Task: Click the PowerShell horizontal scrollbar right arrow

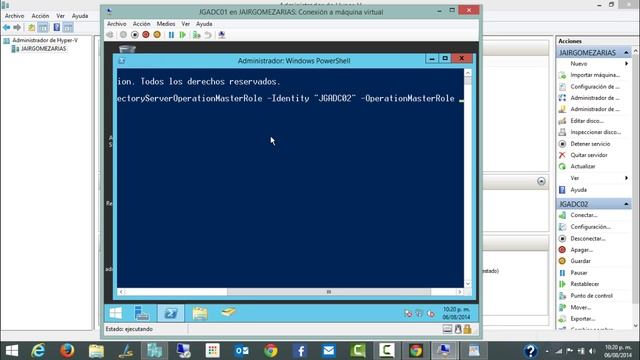Action: (x=460, y=292)
